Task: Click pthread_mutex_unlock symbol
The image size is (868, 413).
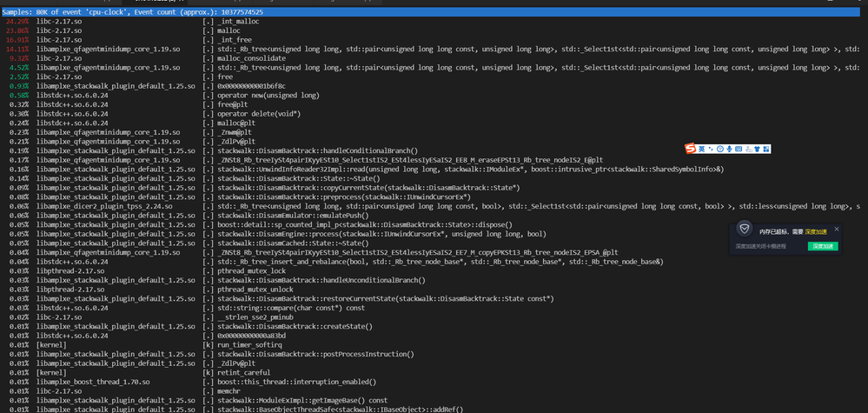Action: [255, 289]
